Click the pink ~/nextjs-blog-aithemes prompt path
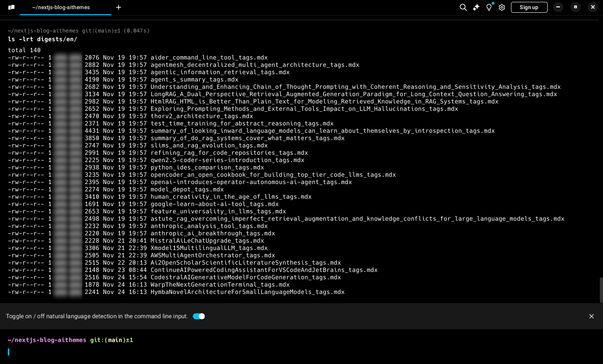 (x=47, y=340)
